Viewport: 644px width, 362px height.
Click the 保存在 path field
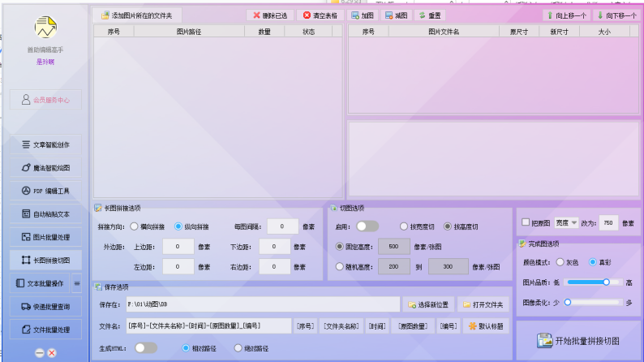tap(263, 304)
